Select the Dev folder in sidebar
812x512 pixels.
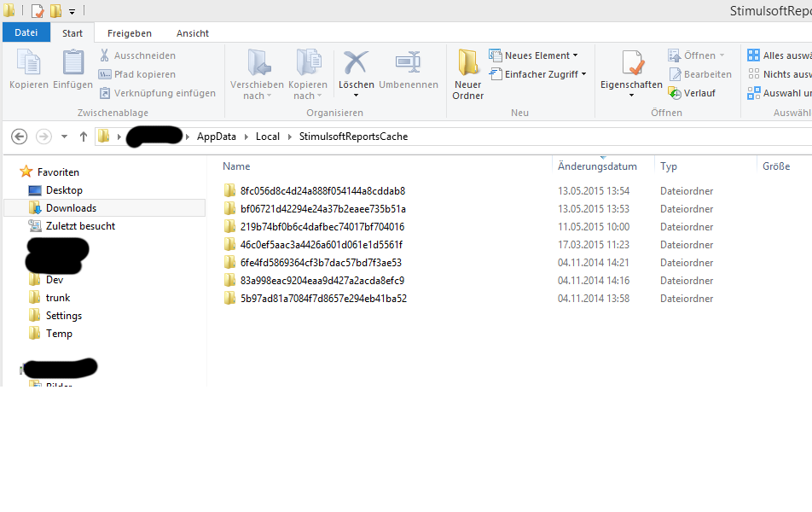coord(55,280)
